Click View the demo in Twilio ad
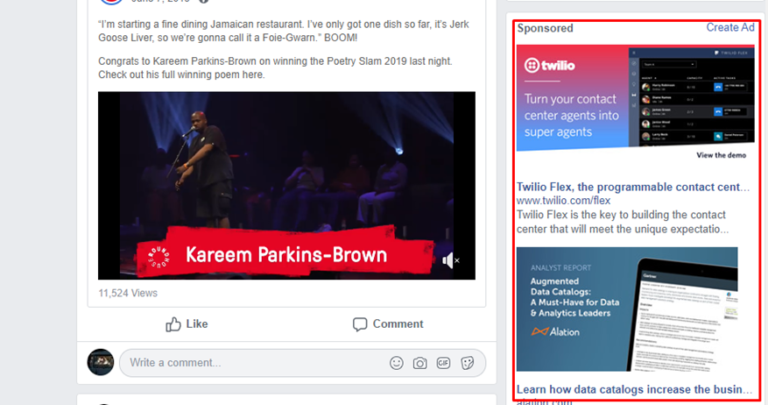Image resolution: width=768 pixels, height=405 pixels. click(x=723, y=156)
